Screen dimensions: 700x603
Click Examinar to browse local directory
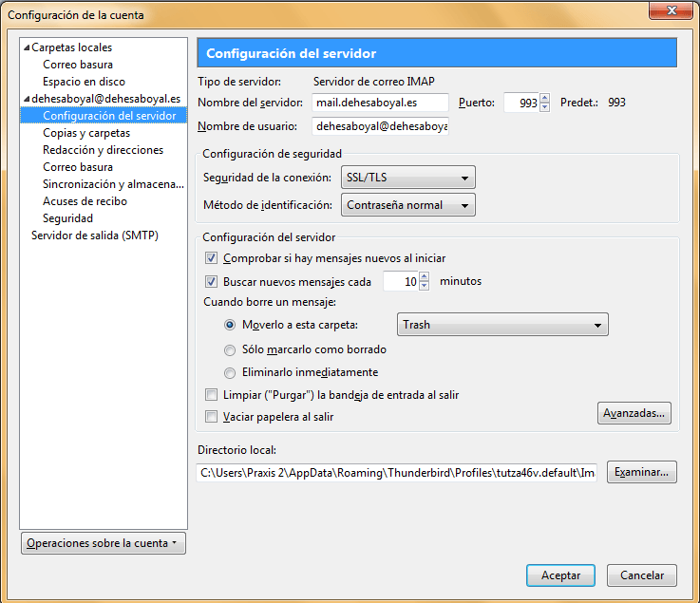pos(641,472)
